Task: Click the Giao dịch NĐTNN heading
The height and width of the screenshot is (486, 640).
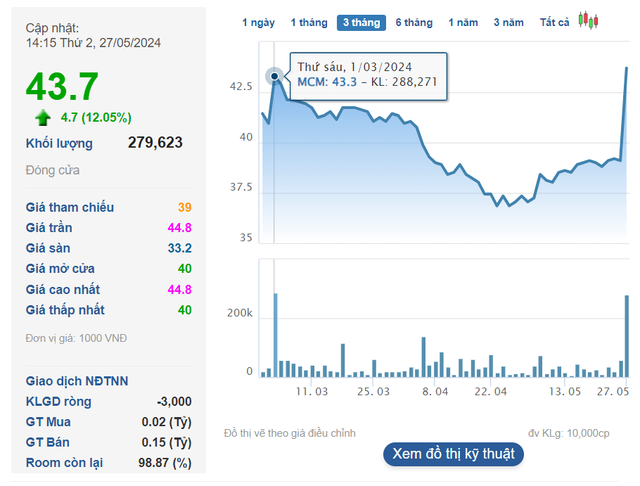Action: point(77,381)
